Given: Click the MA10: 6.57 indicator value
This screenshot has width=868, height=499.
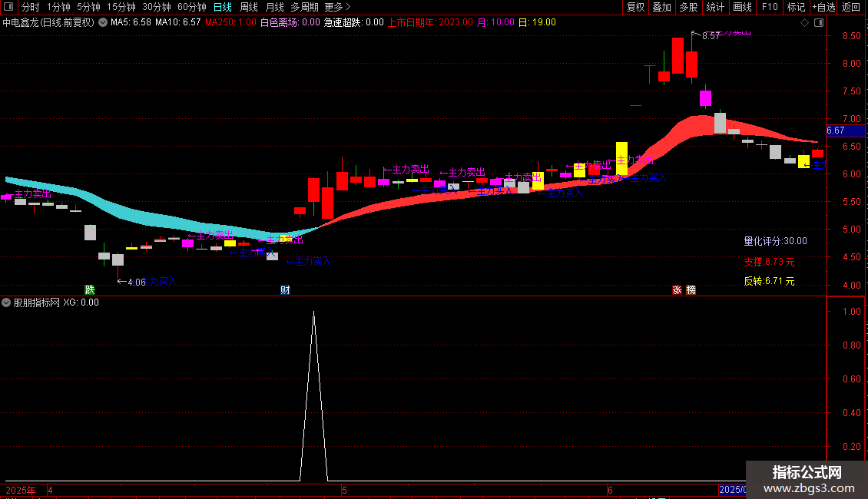Looking at the screenshot, I should coord(177,23).
